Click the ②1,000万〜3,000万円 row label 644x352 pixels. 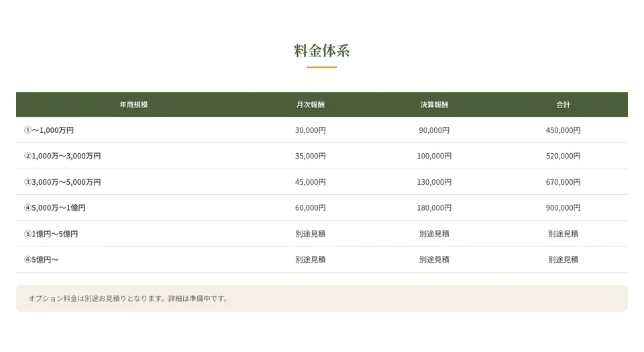click(x=62, y=157)
